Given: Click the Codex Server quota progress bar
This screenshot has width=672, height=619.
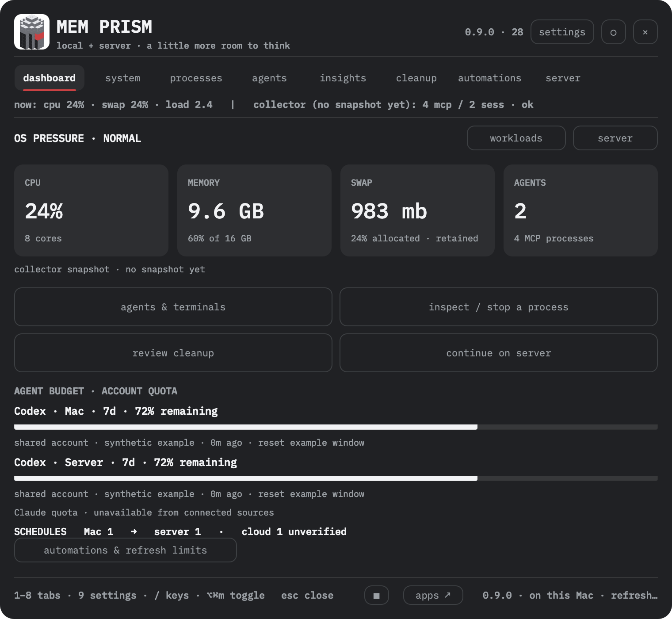Looking at the screenshot, I should click(336, 478).
